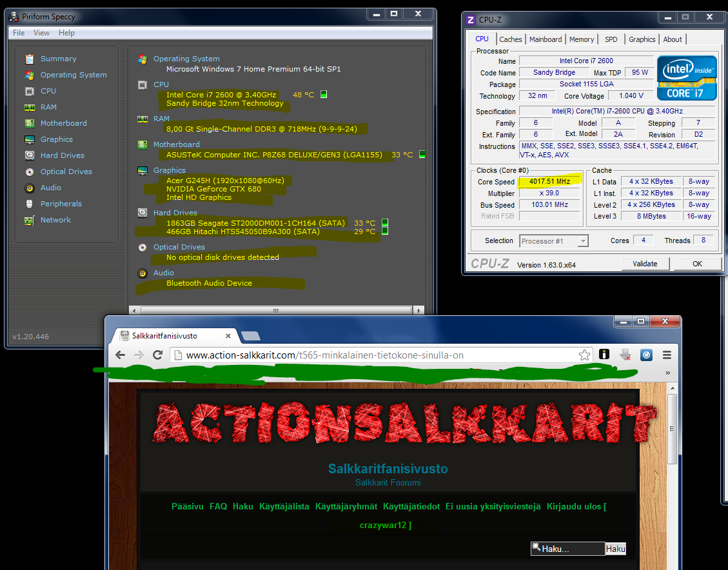Click the Intel Core i7 logo in CPU-Z
The image size is (728, 570).
[x=687, y=78]
